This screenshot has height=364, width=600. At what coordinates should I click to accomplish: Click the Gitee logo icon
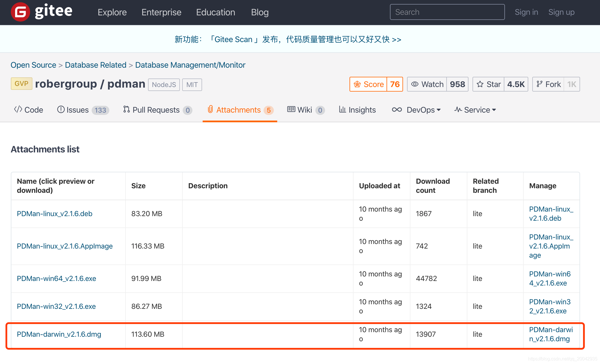click(x=20, y=12)
